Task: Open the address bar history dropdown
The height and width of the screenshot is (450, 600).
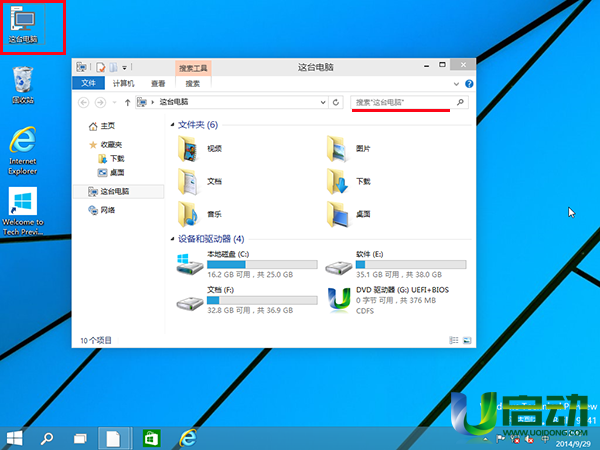Action: 323,102
